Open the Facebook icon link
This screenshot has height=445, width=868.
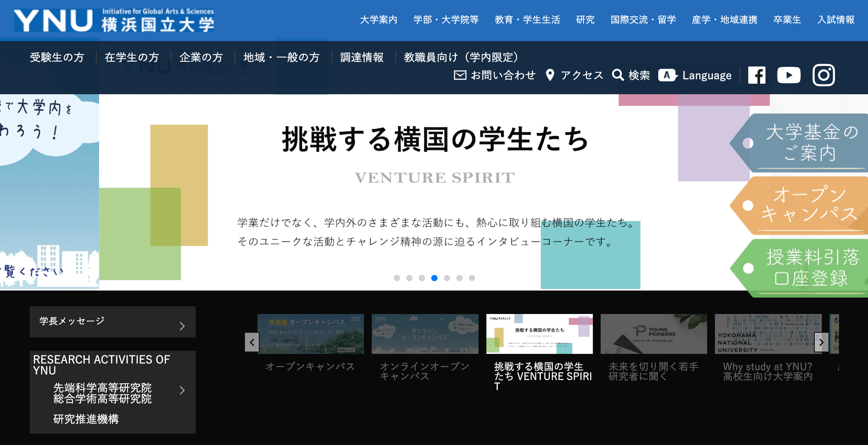[x=757, y=75]
